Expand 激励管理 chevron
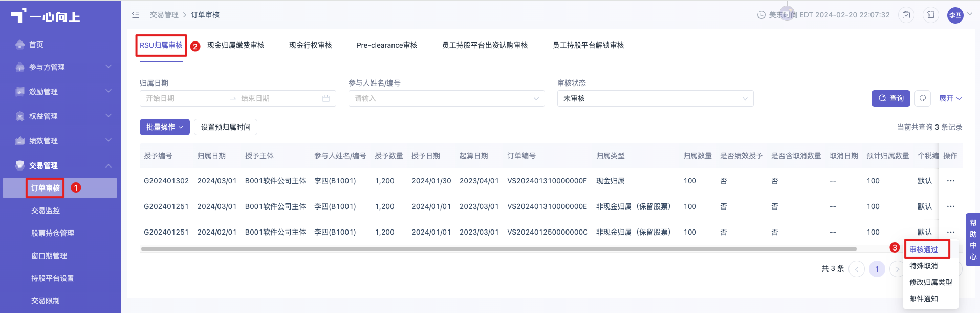 click(108, 91)
